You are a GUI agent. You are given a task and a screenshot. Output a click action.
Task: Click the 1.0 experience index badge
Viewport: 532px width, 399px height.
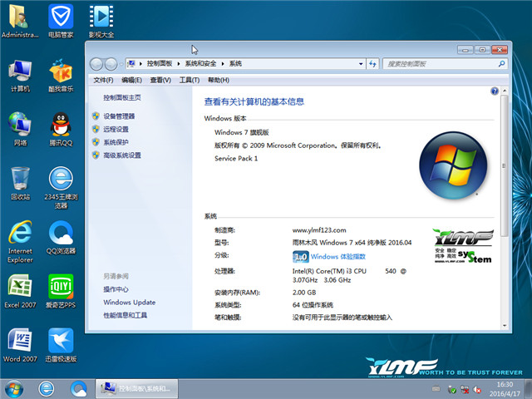click(x=301, y=257)
